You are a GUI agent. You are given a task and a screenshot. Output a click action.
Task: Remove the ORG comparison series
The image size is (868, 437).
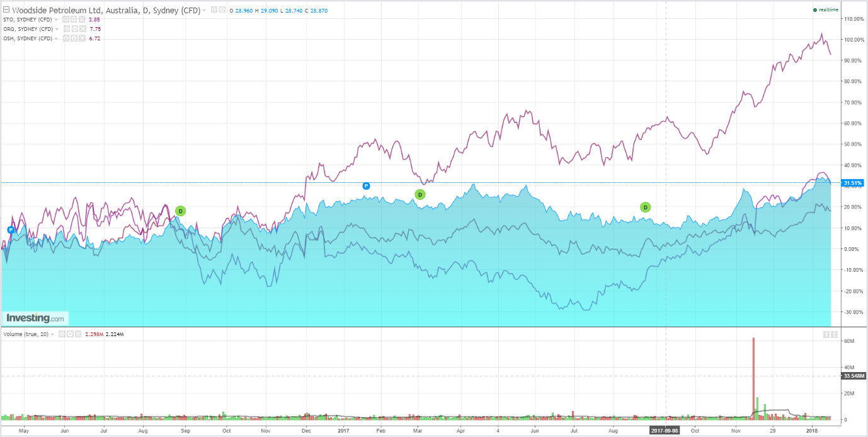83,29
